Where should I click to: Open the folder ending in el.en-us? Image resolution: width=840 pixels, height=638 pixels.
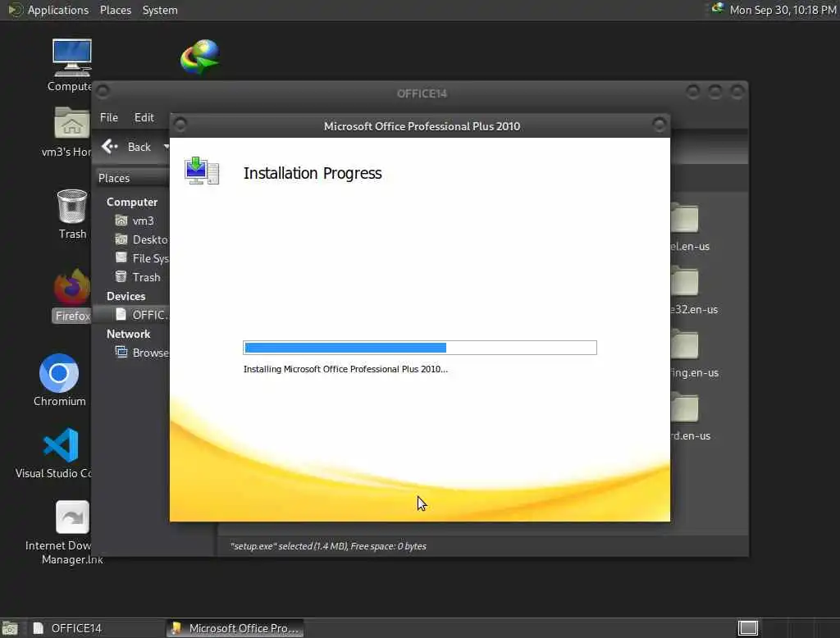coord(684,217)
